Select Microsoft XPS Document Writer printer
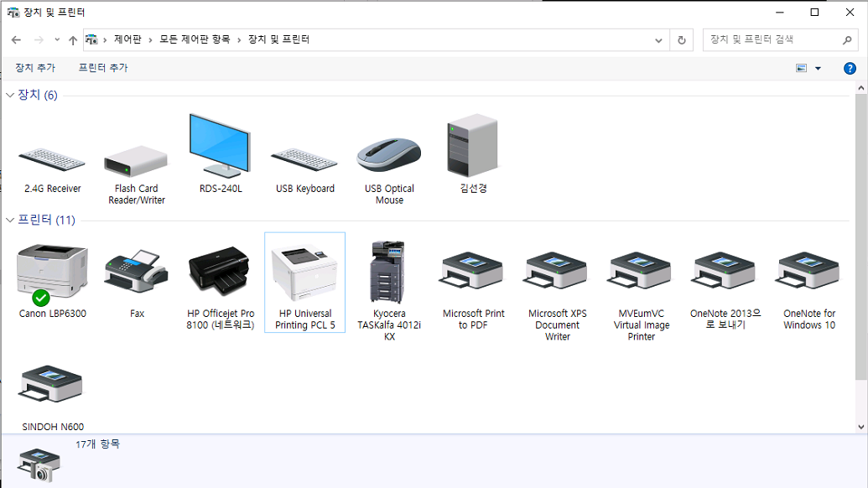 pos(557,295)
